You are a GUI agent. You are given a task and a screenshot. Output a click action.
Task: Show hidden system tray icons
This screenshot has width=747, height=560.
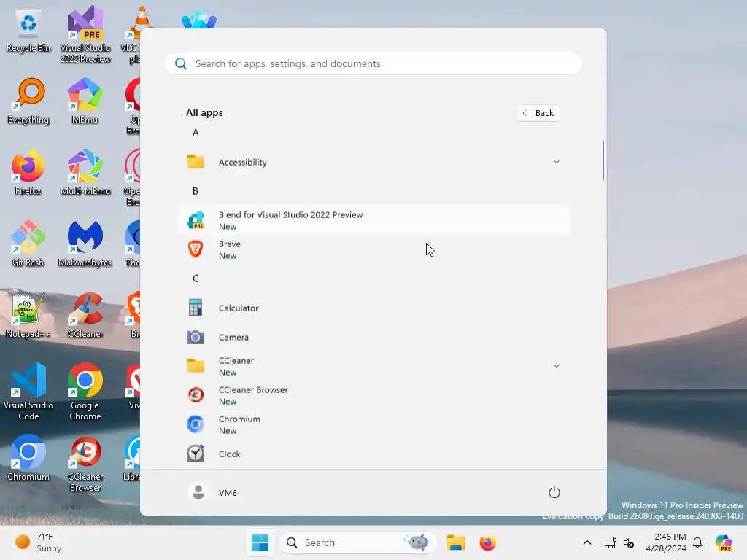587,542
